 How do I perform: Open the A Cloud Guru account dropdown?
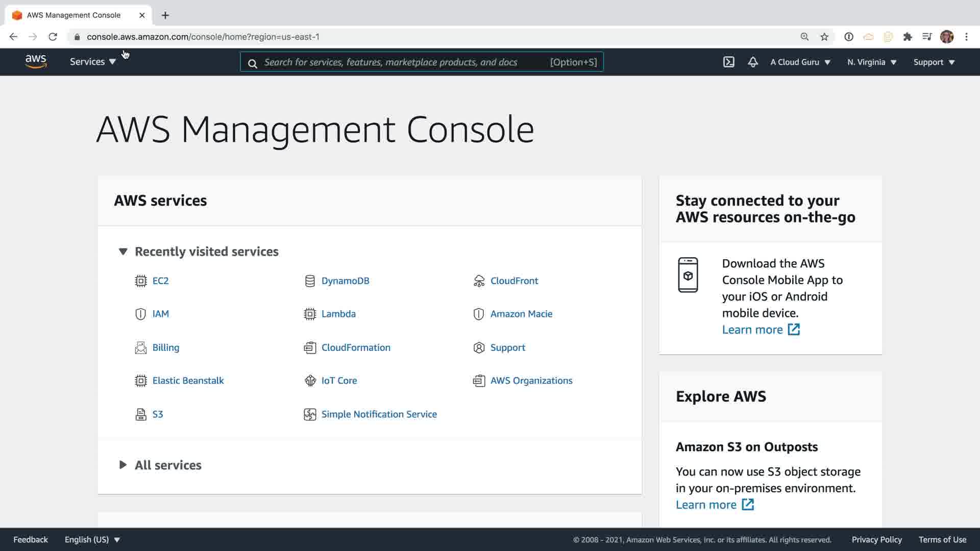coord(800,62)
